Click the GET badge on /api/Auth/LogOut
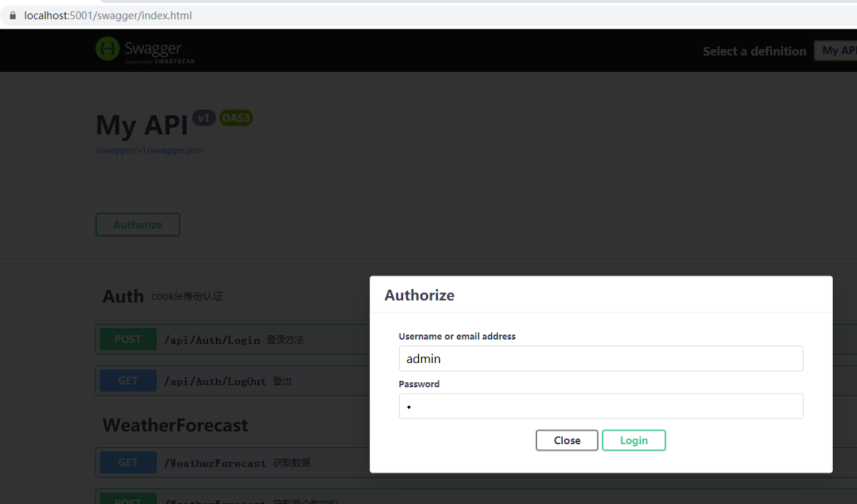This screenshot has height=504, width=857. [127, 380]
